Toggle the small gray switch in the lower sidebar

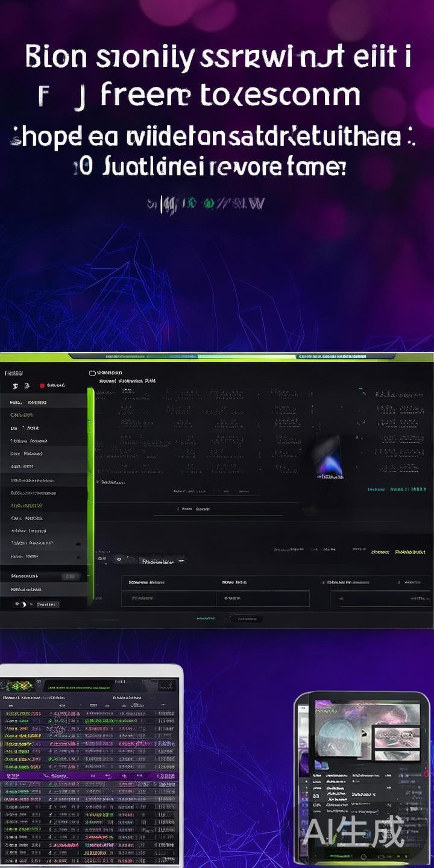[x=71, y=576]
